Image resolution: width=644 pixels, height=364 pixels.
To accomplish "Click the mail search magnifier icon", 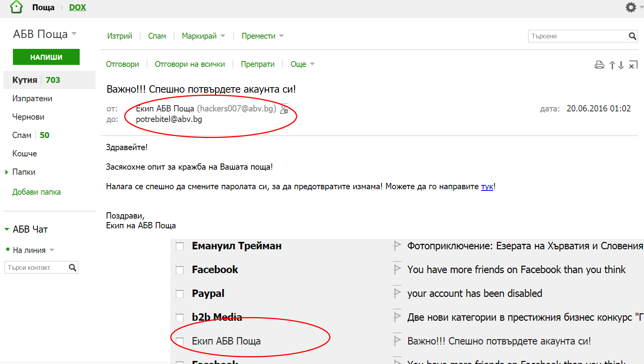I will (632, 36).
